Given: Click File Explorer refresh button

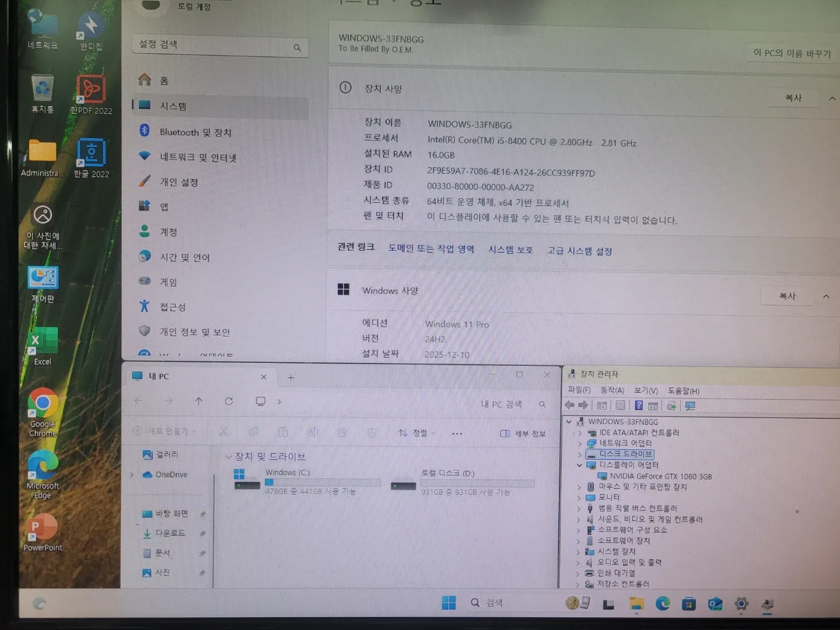Looking at the screenshot, I should tap(229, 401).
